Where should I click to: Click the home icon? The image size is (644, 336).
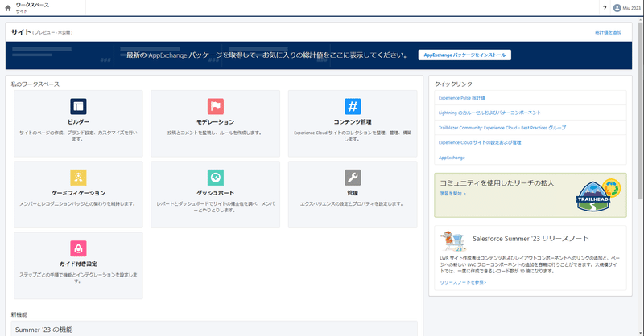click(x=8, y=8)
